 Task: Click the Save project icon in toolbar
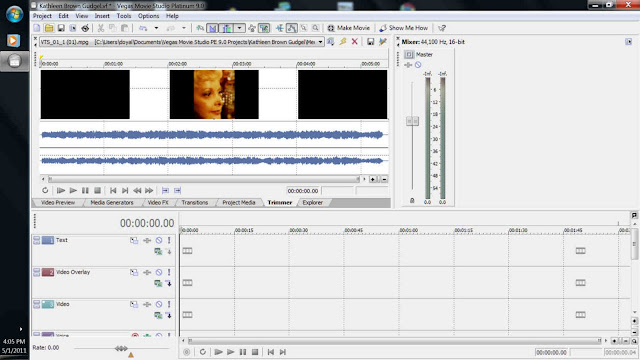pos(61,28)
